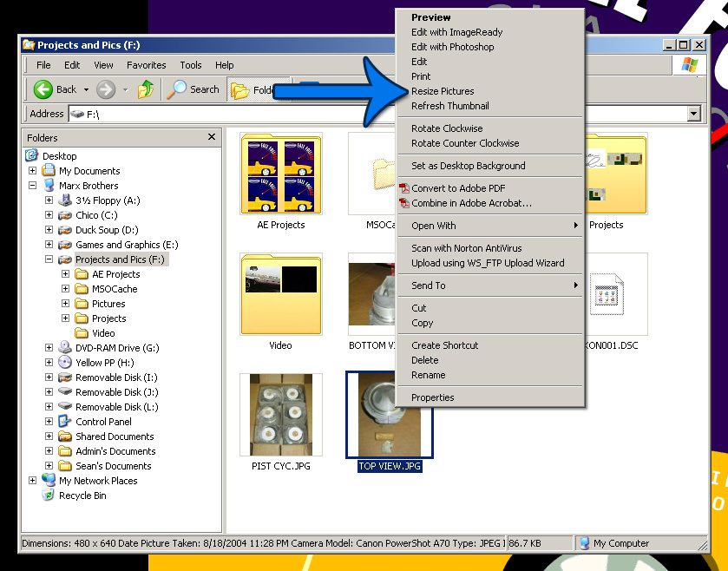Select the Removable Disk (J:) icon
This screenshot has width=728, height=571.
[65, 391]
